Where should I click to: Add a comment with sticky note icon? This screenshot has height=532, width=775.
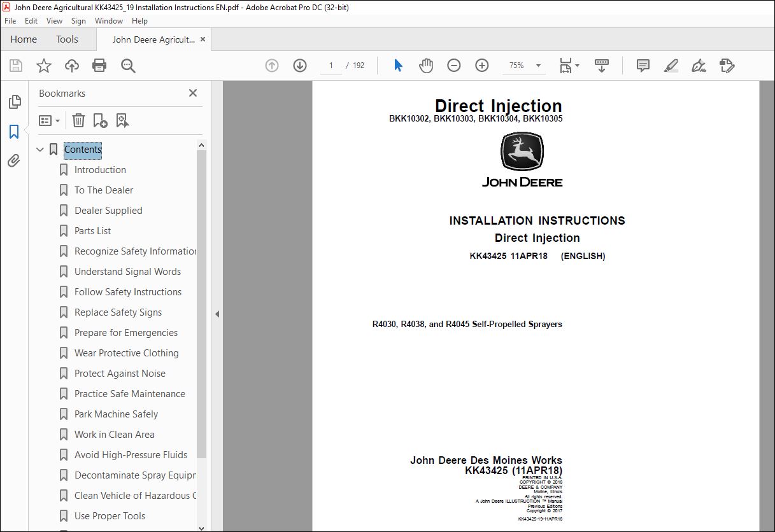643,66
